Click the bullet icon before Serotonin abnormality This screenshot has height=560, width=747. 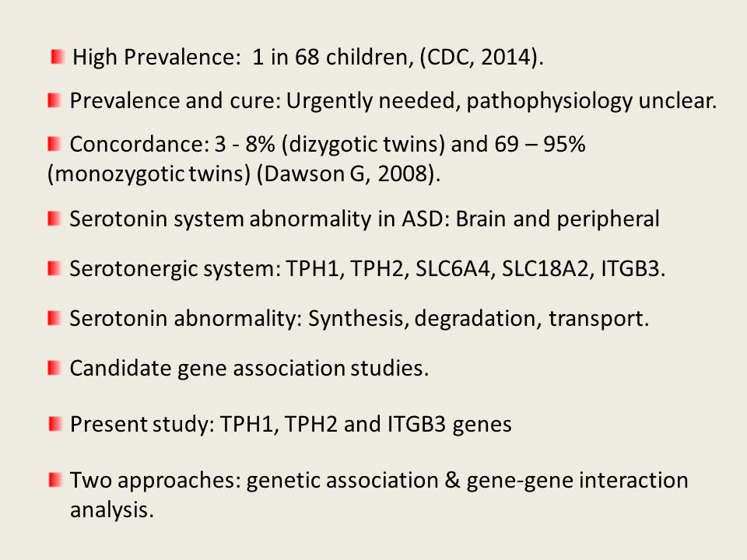(54, 318)
